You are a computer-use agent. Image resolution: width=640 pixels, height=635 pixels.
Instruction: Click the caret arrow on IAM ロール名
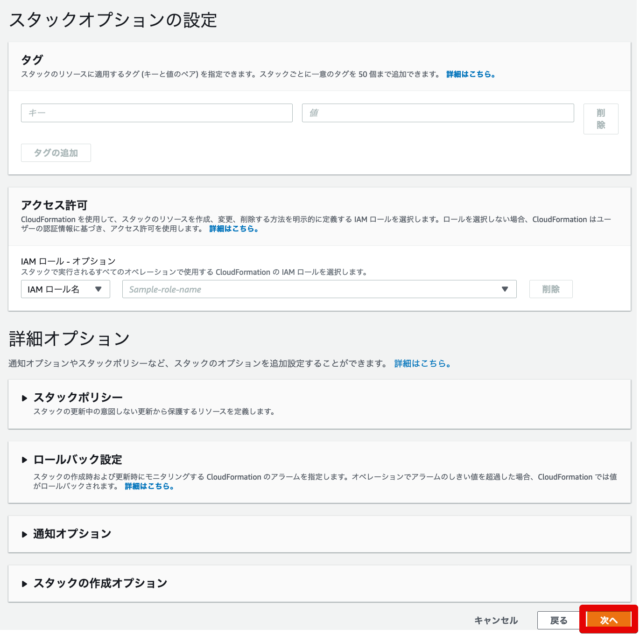click(98, 289)
